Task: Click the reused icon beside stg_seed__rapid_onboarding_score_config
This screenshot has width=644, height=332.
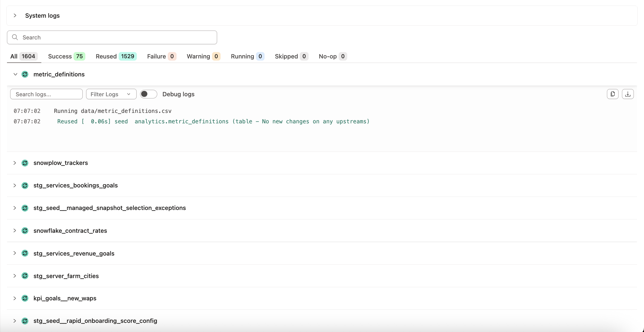Action: [x=25, y=321]
